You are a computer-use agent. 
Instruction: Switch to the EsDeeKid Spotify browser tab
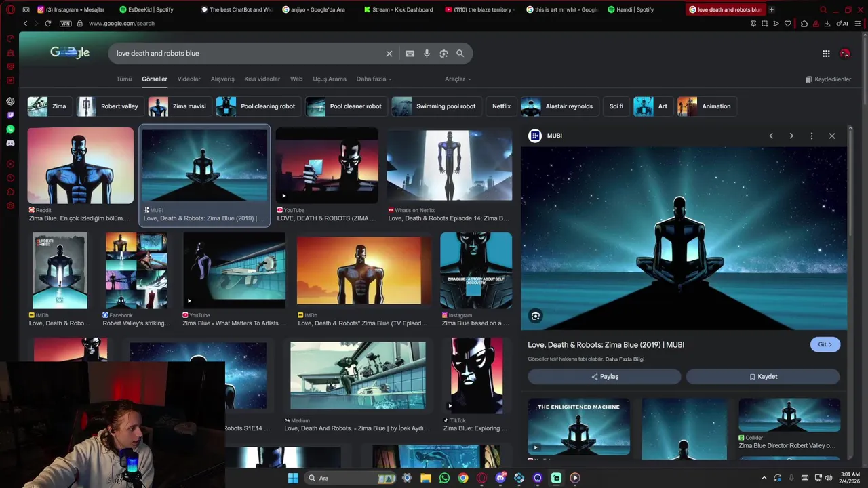click(149, 9)
